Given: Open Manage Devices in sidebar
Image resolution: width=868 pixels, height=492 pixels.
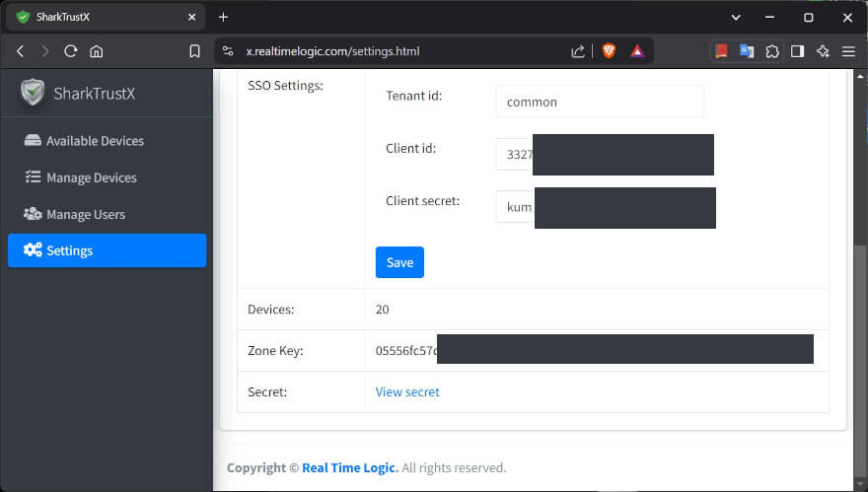Looking at the screenshot, I should click(x=107, y=177).
